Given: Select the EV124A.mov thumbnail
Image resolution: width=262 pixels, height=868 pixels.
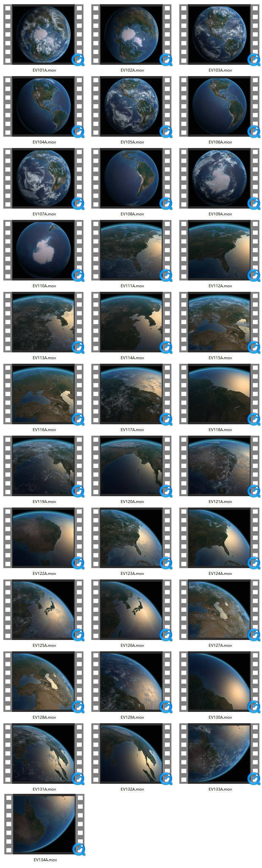Looking at the screenshot, I should [219, 537].
